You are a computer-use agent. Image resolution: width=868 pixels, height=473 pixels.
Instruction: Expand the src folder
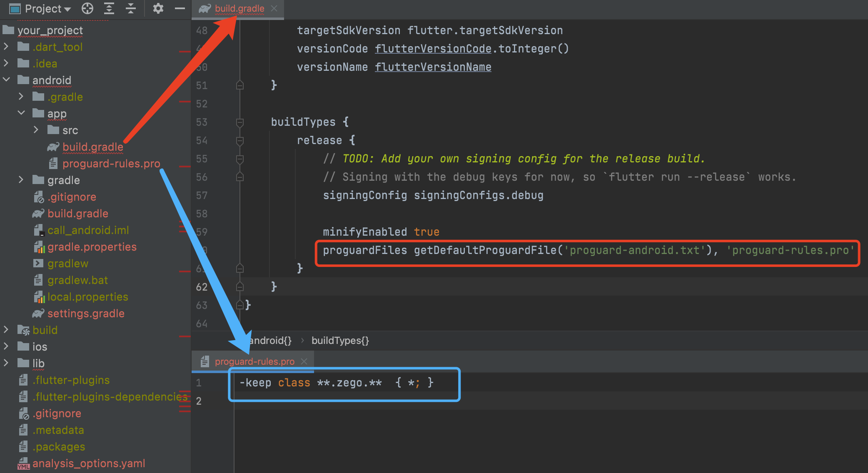tap(36, 130)
